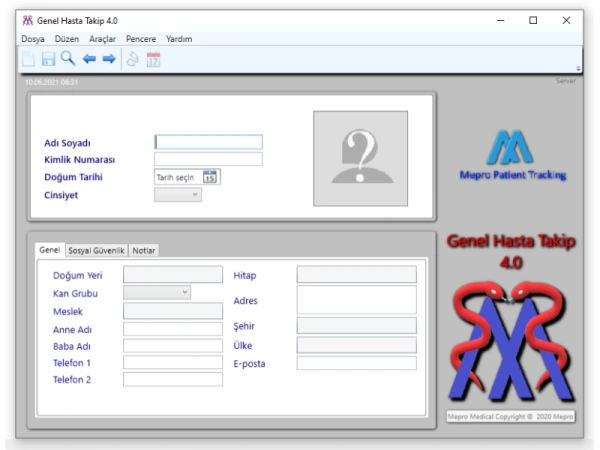
Task: Click the Ülke input field
Action: click(357, 345)
